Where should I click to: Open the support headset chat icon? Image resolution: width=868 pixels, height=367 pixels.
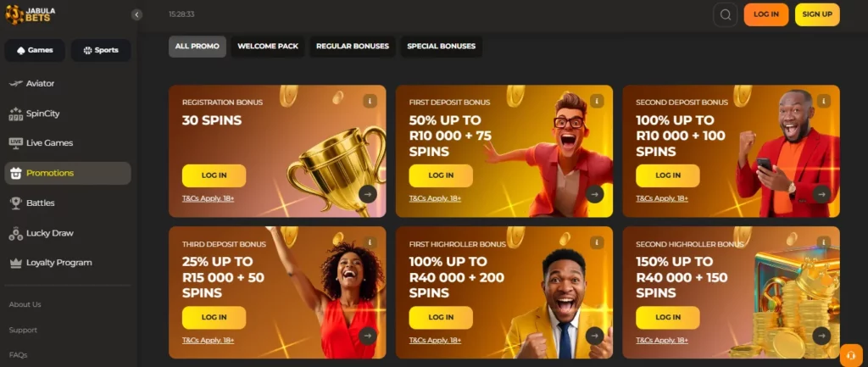851,355
